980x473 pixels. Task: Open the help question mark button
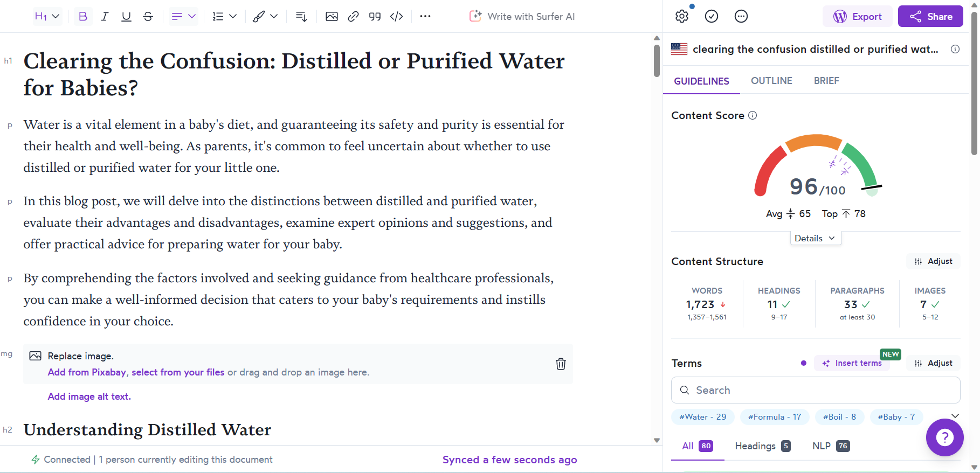tap(944, 437)
